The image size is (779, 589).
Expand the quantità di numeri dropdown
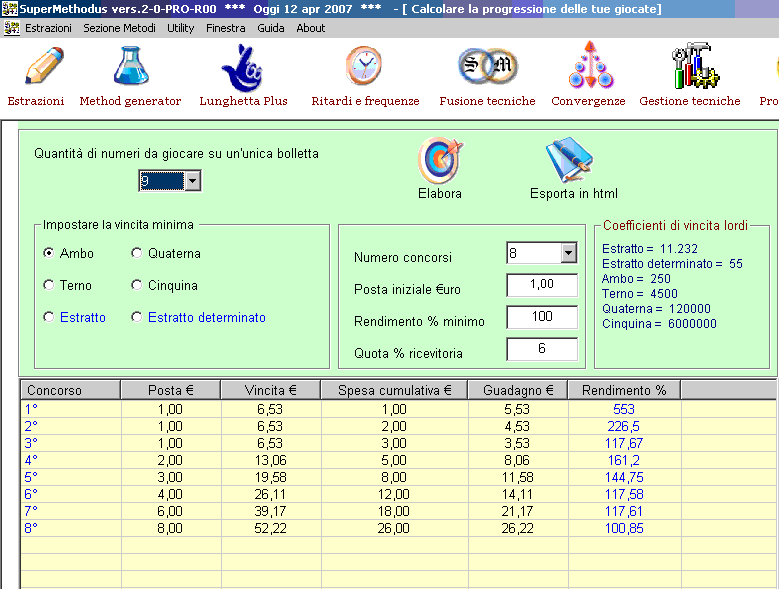point(192,181)
